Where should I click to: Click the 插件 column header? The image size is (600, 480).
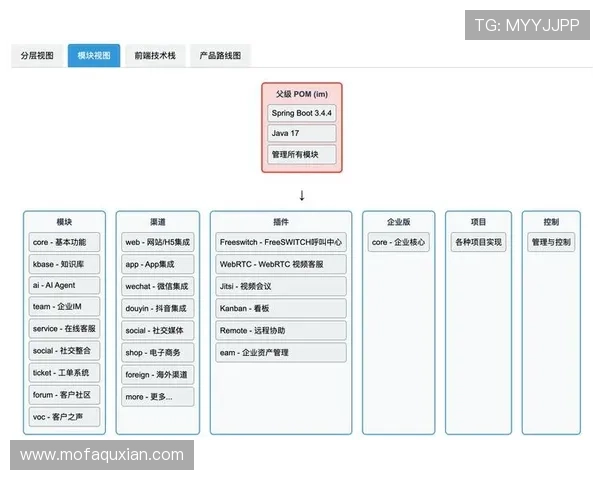281,222
